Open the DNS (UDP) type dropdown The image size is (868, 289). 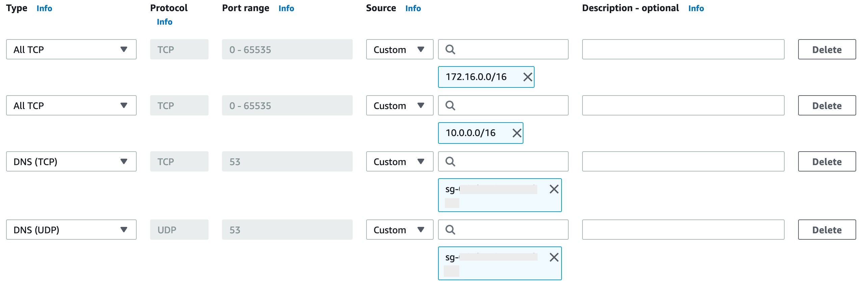[71, 230]
